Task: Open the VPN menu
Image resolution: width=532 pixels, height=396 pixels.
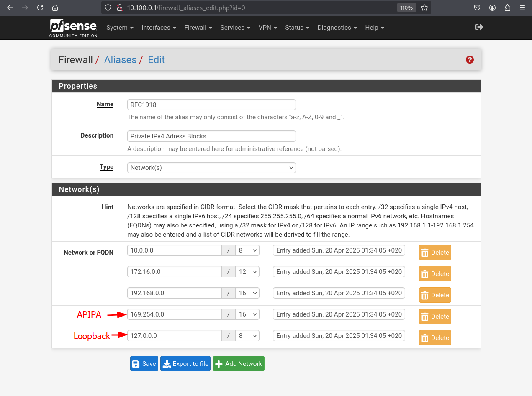Action: 267,28
